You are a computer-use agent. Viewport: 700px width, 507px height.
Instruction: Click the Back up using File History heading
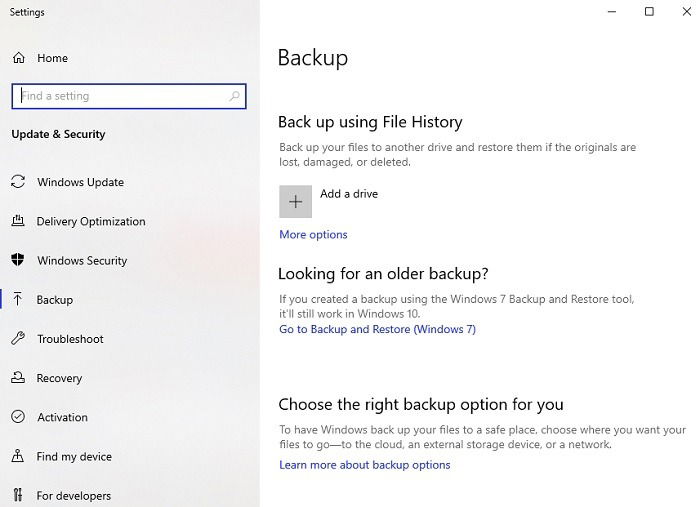[x=370, y=122]
